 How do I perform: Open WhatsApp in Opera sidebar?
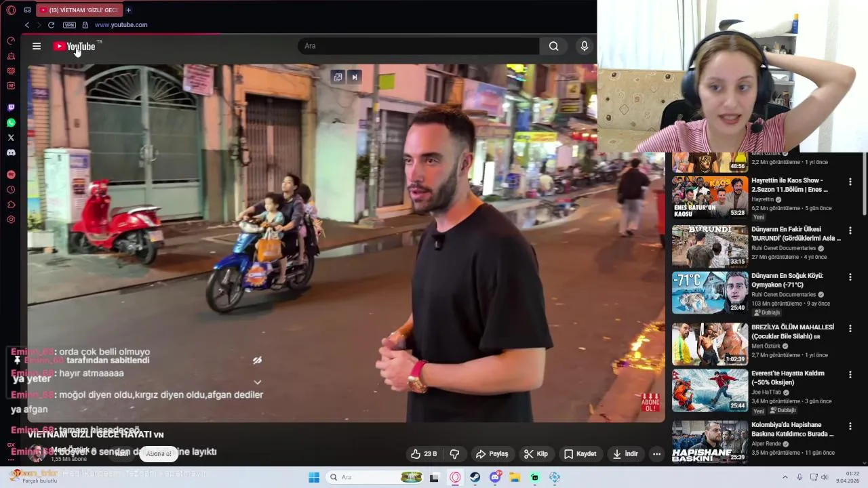tap(11, 123)
